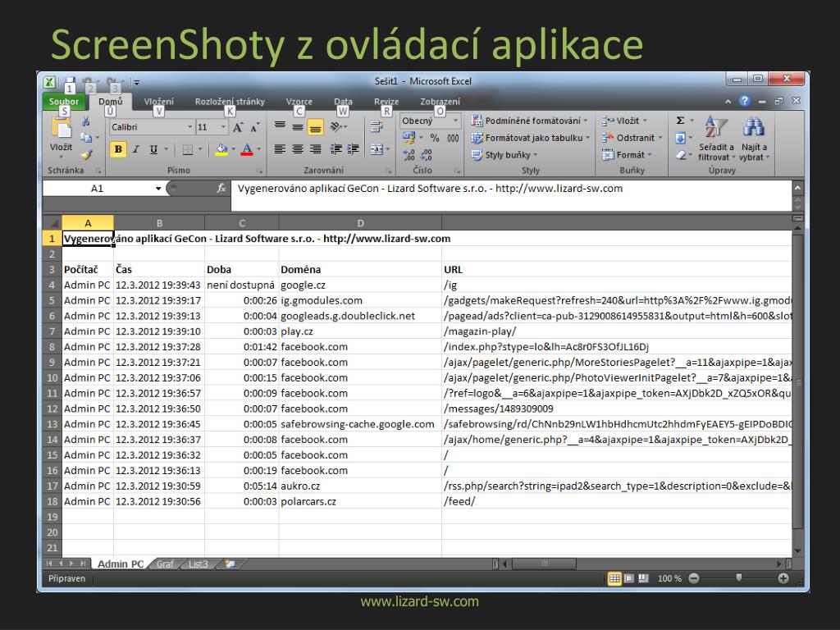Align text to middle of cell
This screenshot has width=840, height=630.
tap(298, 126)
